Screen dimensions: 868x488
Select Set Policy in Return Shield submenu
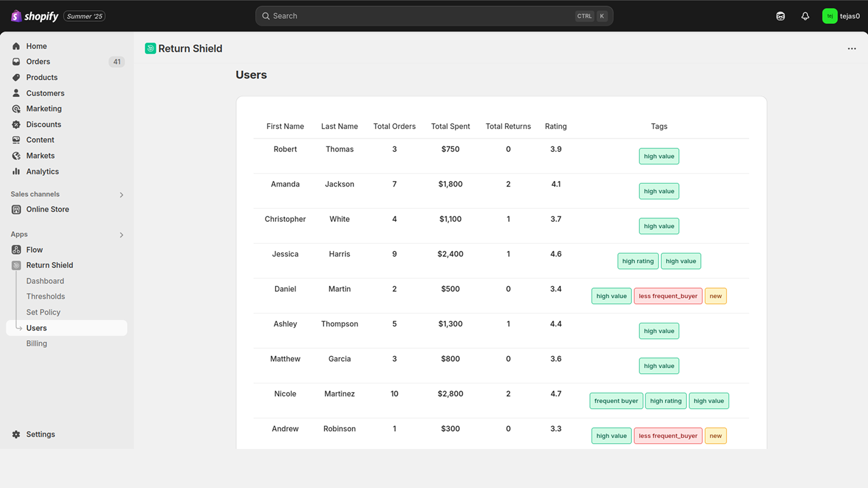pyautogui.click(x=43, y=312)
